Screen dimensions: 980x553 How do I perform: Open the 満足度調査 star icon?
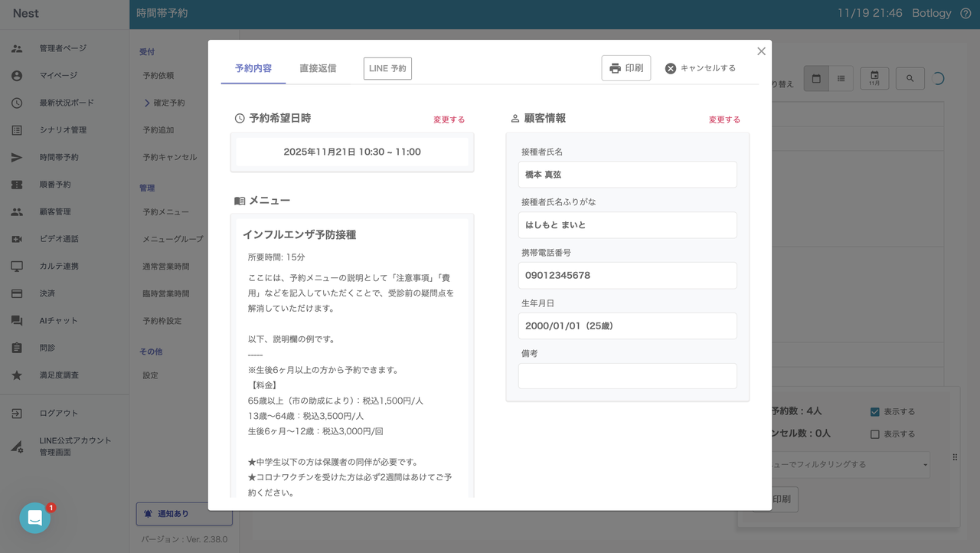point(17,375)
